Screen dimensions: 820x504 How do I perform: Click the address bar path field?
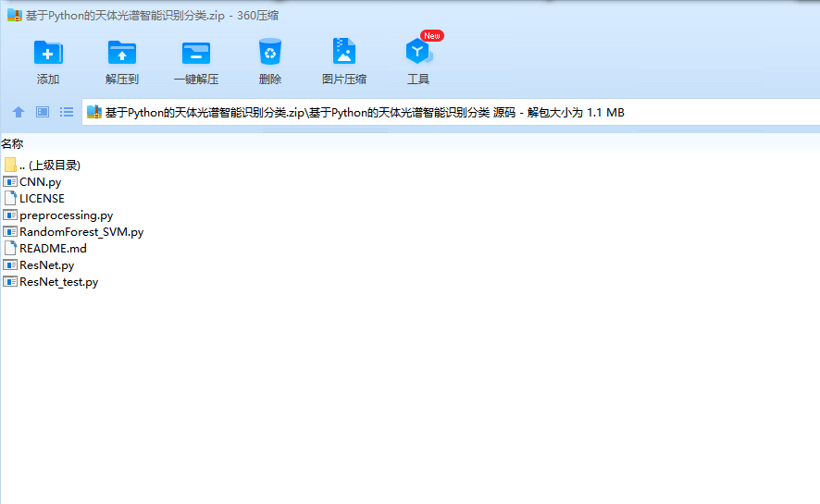pyautogui.click(x=451, y=112)
